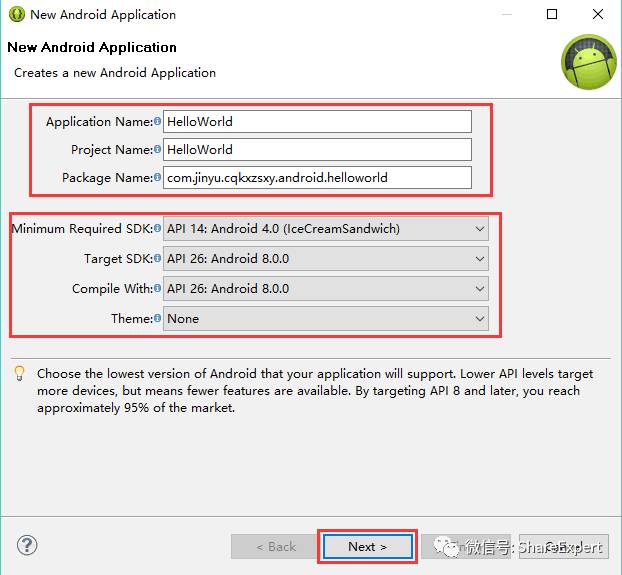Click the lightbulb tip icon
The height and width of the screenshot is (575, 622).
coord(19,373)
